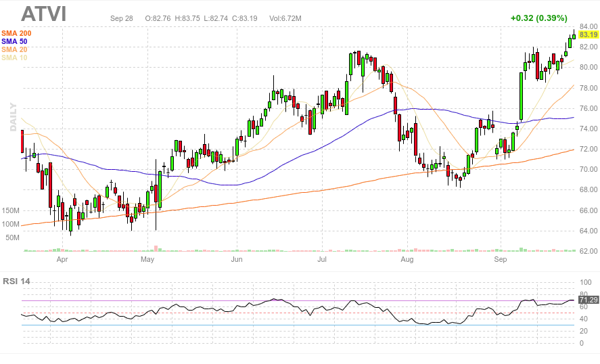Click the Jun month axis label
The image size is (600, 364).
coord(237,260)
